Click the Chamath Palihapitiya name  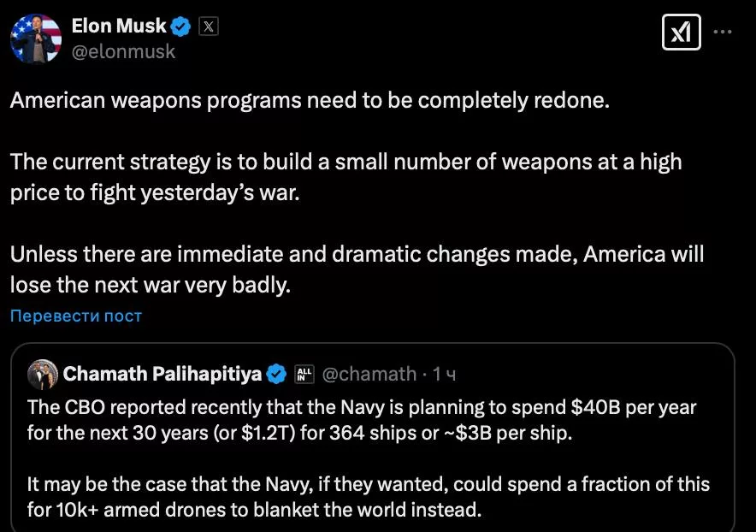point(162,374)
